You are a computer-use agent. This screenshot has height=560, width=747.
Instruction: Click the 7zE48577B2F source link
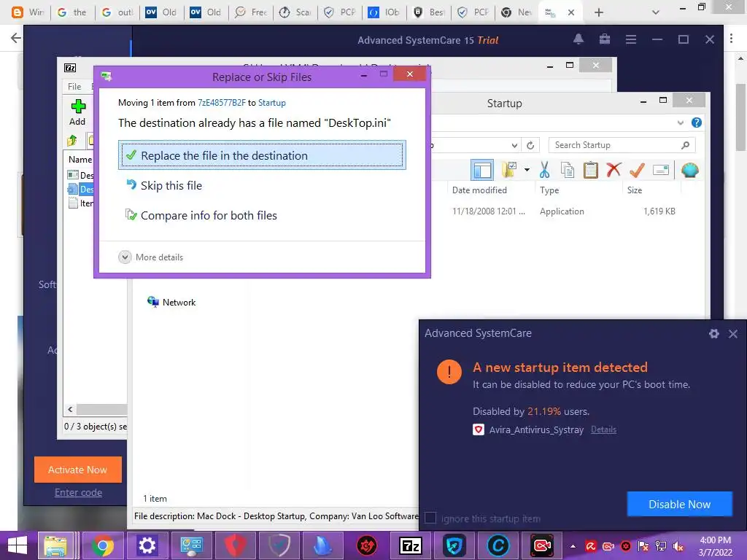coord(222,102)
